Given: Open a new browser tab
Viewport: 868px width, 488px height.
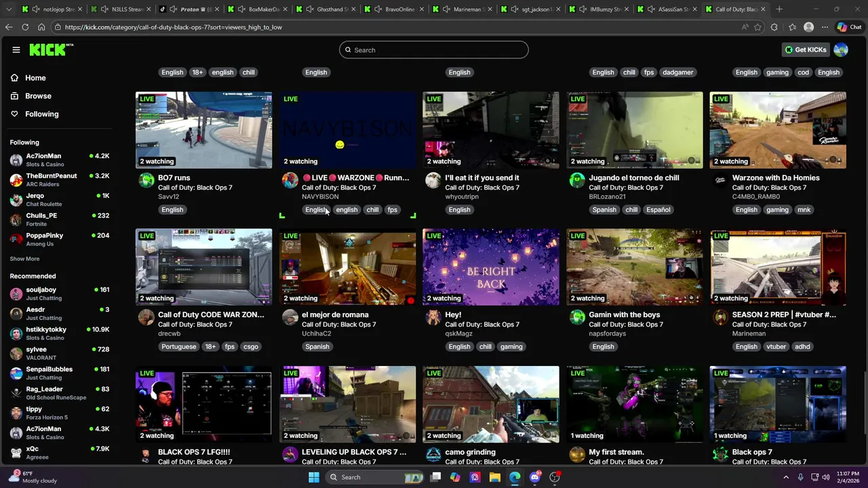Looking at the screenshot, I should [x=779, y=9].
